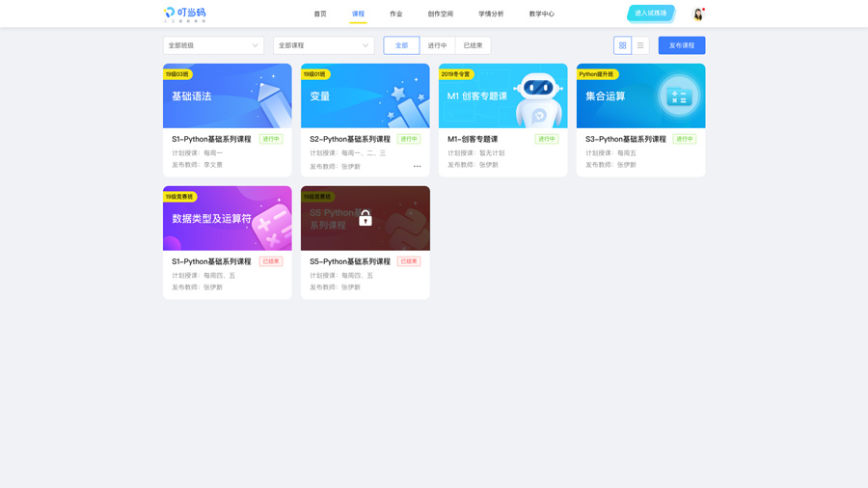Click 进行中 badge on S3-Python card
Screen dimensions: 868x488
point(684,139)
